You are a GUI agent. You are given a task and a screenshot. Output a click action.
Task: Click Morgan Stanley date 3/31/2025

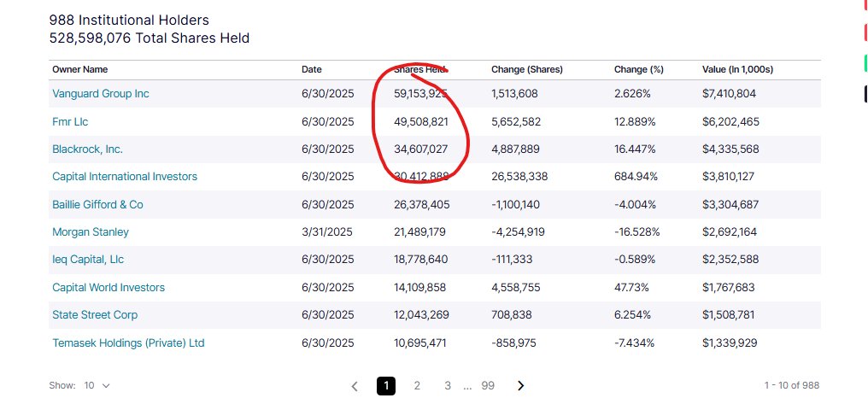pyautogui.click(x=326, y=232)
